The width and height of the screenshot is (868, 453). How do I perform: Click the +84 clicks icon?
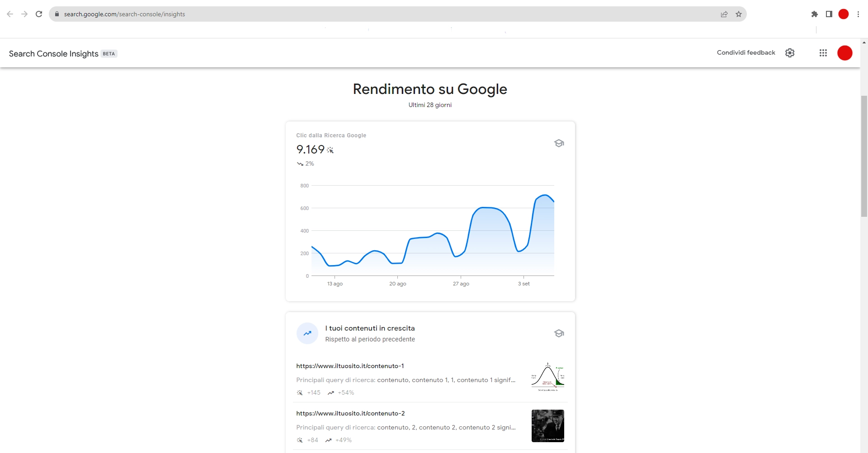(300, 440)
